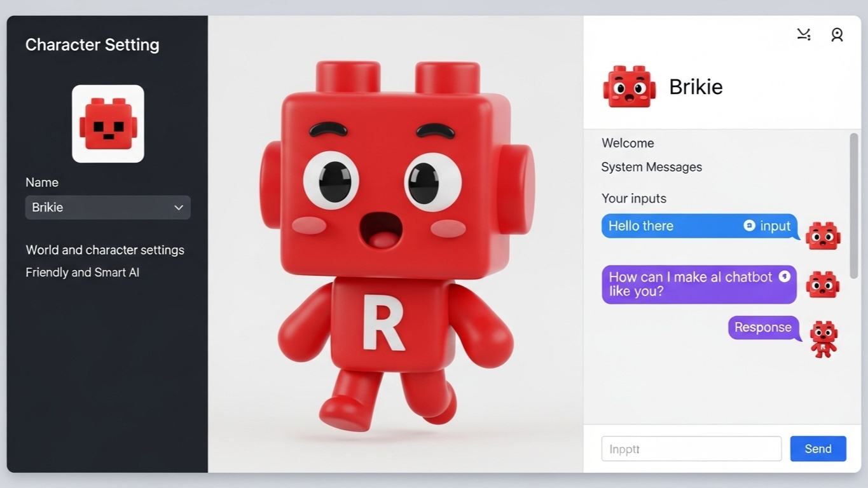Image resolution: width=868 pixels, height=488 pixels.
Task: Open the Name dropdown showing Brikie
Action: 107,207
